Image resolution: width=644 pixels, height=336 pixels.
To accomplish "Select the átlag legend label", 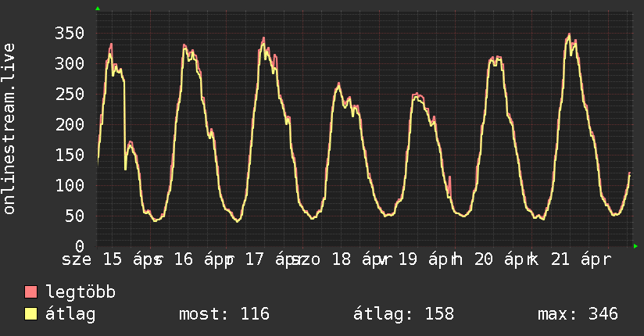I will tap(70, 314).
